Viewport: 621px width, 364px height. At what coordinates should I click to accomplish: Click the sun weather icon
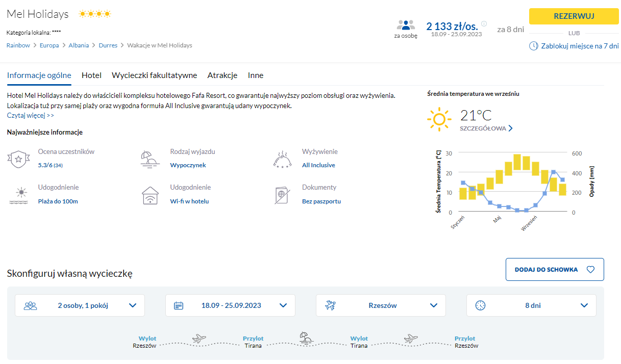pyautogui.click(x=439, y=120)
